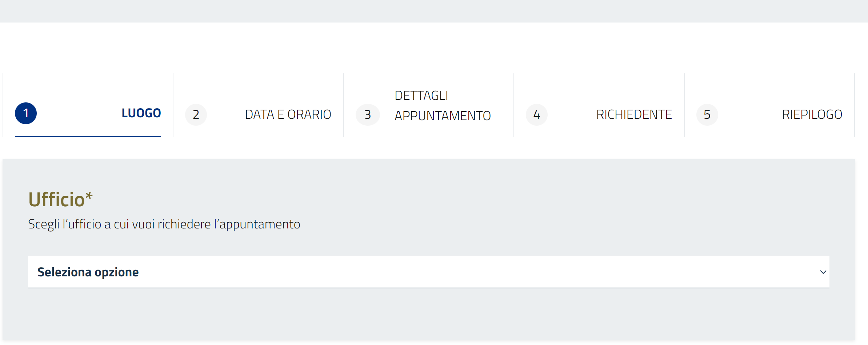
Task: Click the step 3 number circle
Action: pos(368,115)
